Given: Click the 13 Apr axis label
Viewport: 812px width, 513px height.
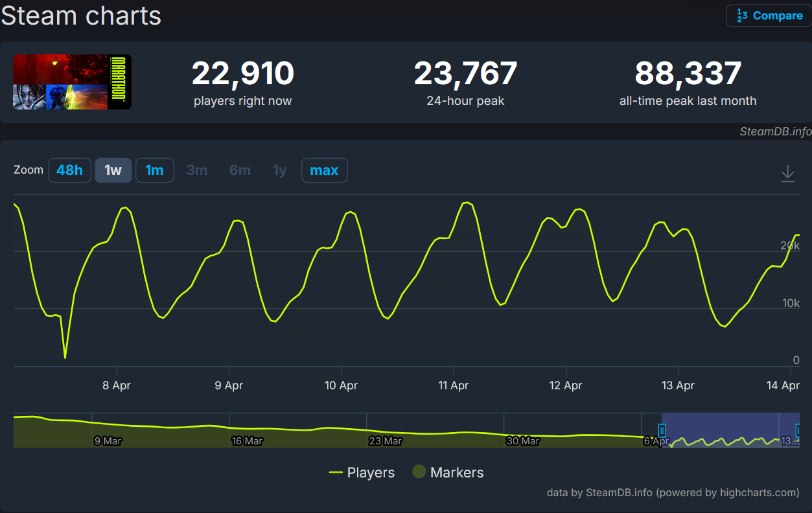Looking at the screenshot, I should (679, 385).
